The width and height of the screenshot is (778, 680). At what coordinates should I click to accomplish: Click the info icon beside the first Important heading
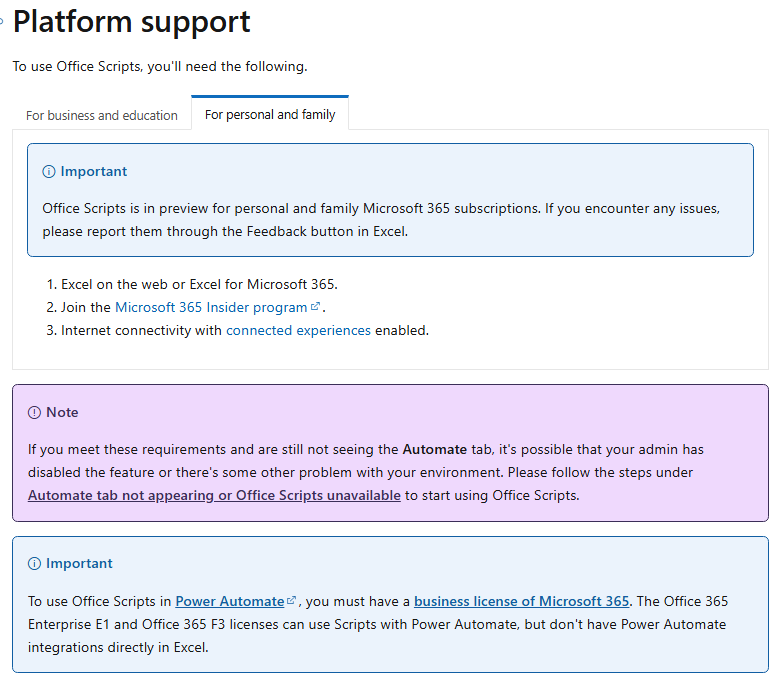49,172
